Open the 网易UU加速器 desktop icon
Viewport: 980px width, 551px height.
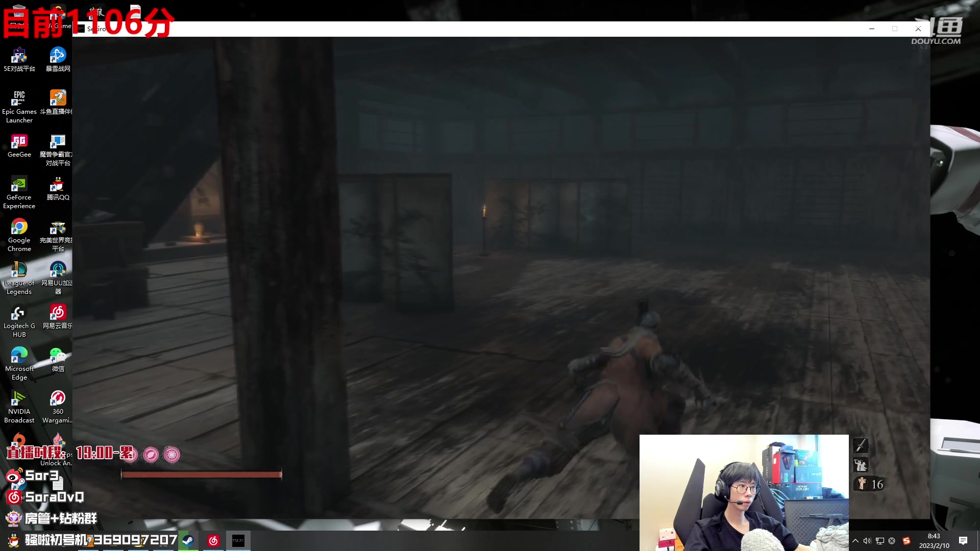click(58, 279)
